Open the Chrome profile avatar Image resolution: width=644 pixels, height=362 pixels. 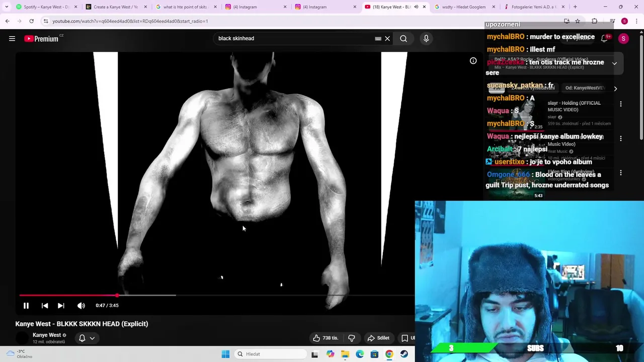[x=624, y=21]
